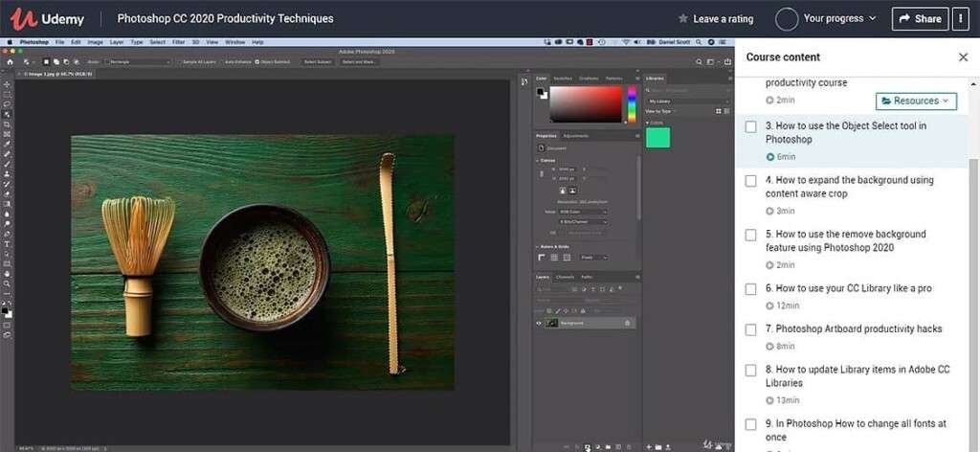
Task: Open the Color panel menu icon
Action: (x=637, y=79)
